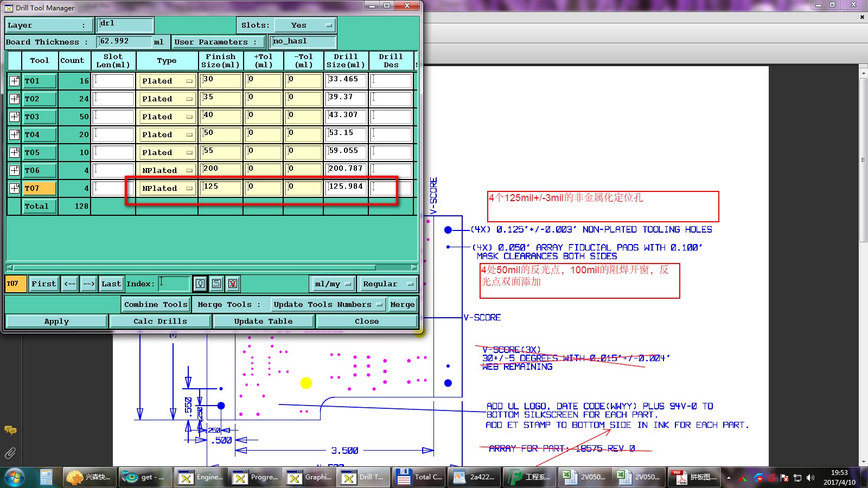Open the Update Tools Numbers dropdown
This screenshot has width=868, height=488.
(x=328, y=304)
